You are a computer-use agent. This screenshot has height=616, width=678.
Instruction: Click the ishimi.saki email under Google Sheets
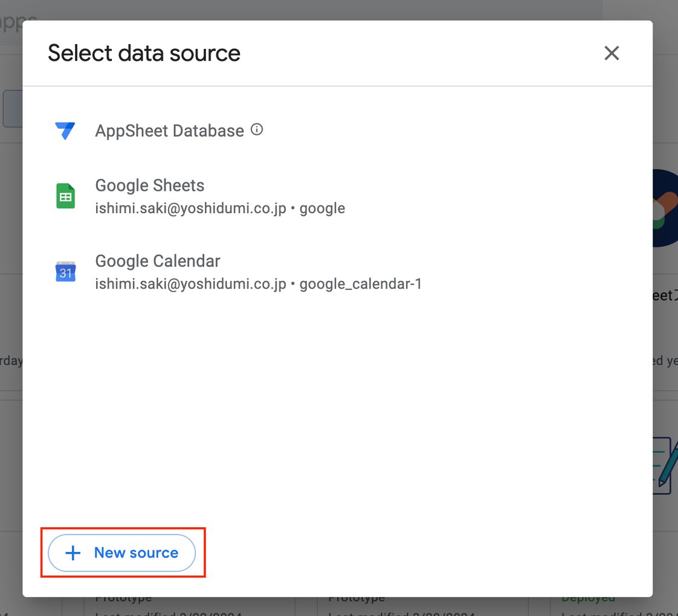pyautogui.click(x=190, y=208)
